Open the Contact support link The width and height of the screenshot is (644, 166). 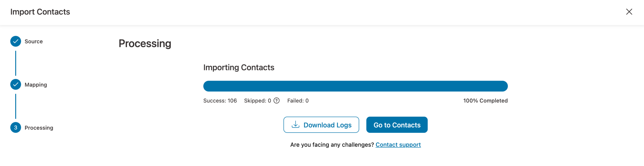(398, 145)
